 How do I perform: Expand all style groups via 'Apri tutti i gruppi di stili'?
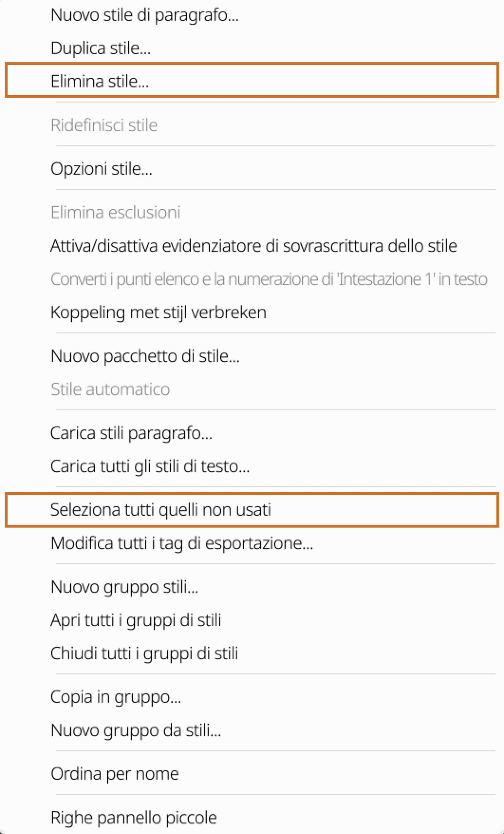[x=137, y=620]
